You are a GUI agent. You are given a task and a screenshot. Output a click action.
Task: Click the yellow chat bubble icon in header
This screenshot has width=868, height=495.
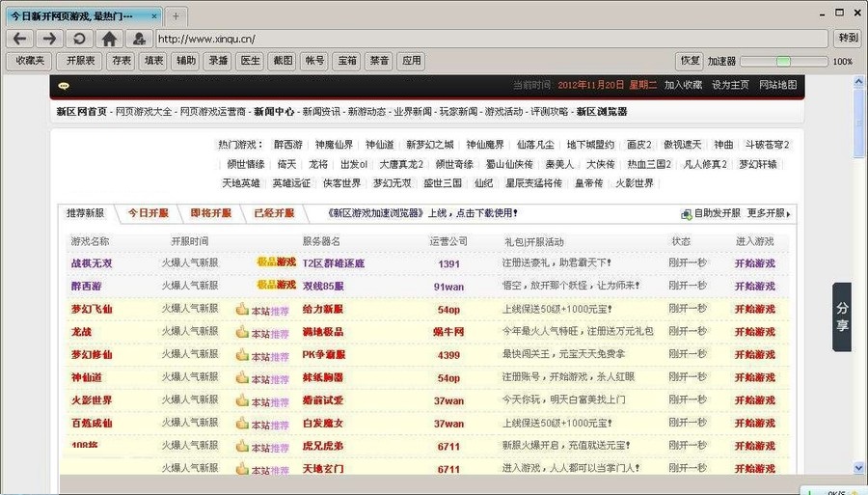pyautogui.click(x=64, y=86)
